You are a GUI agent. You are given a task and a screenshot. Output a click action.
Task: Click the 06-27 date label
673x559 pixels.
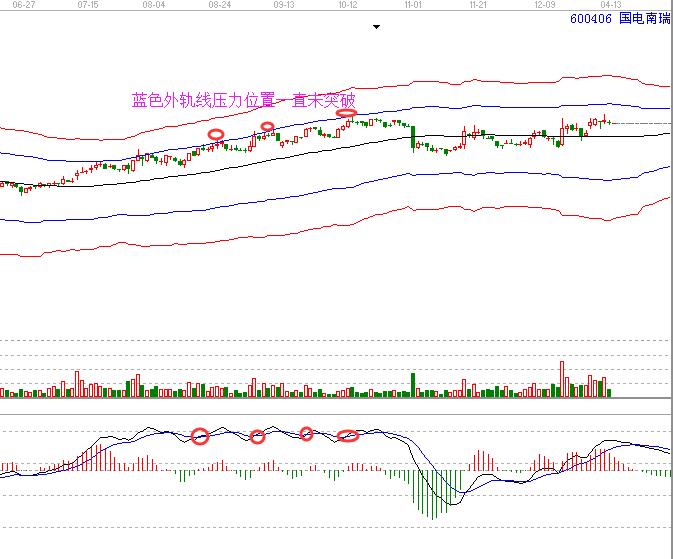[x=11, y=5]
